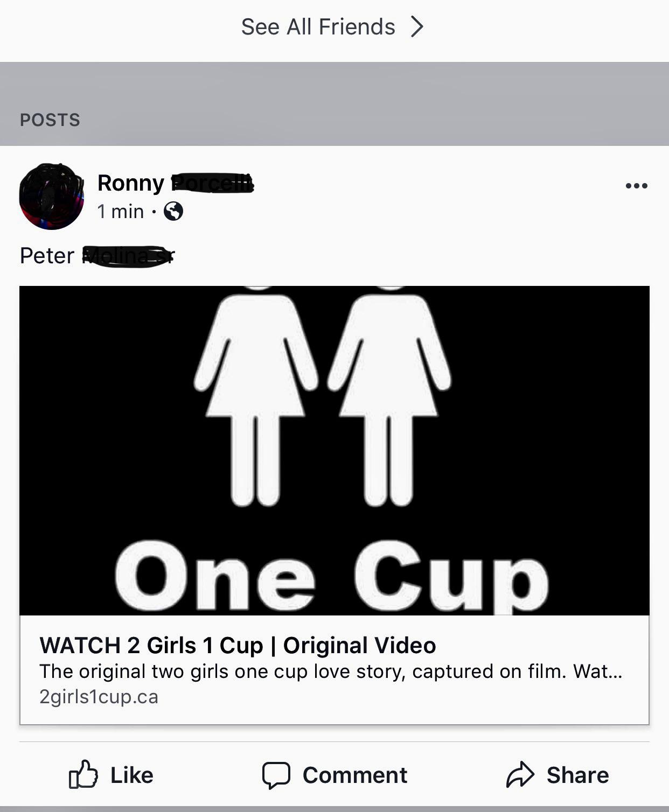Click the public globe audience icon
Viewport: 669px width, 812px height.
tap(173, 211)
